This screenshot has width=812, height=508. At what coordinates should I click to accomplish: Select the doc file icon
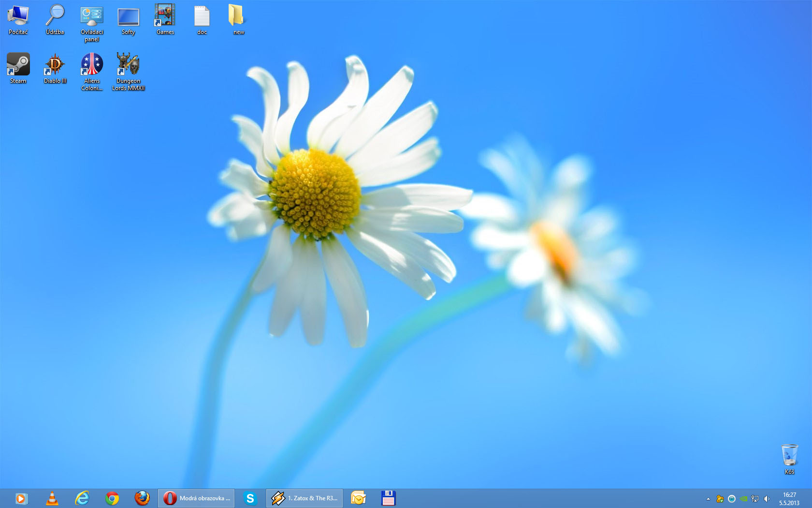[x=202, y=20]
